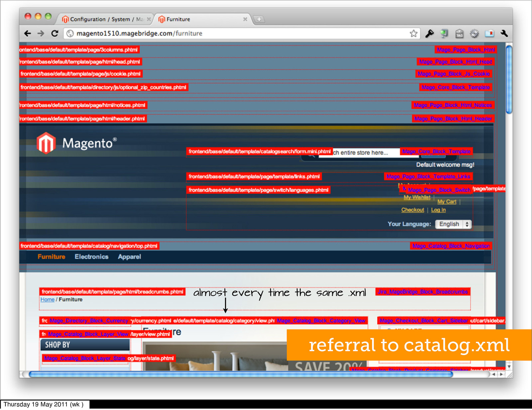
Task: Click the notices.phtml template hint label
Action: pyautogui.click(x=83, y=105)
